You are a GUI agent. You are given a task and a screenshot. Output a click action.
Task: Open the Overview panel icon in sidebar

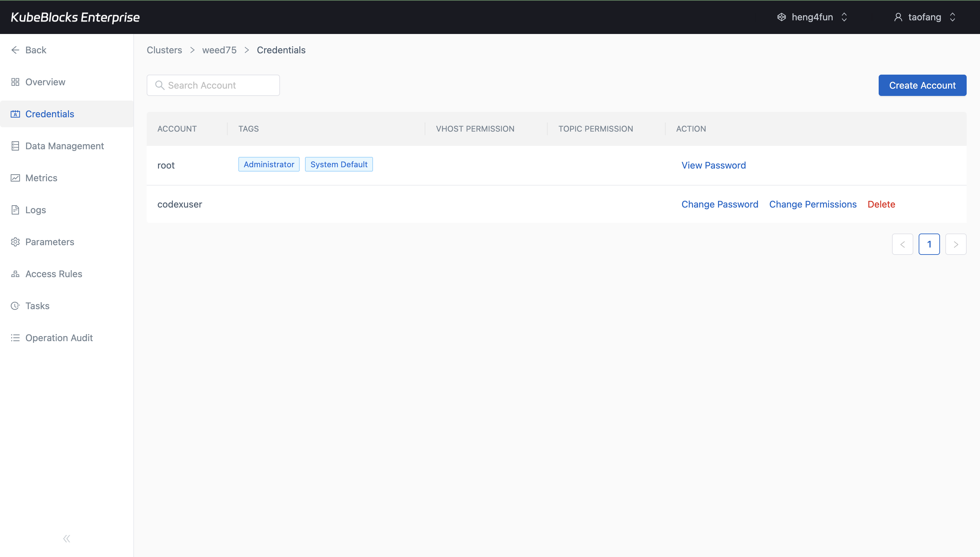15,82
